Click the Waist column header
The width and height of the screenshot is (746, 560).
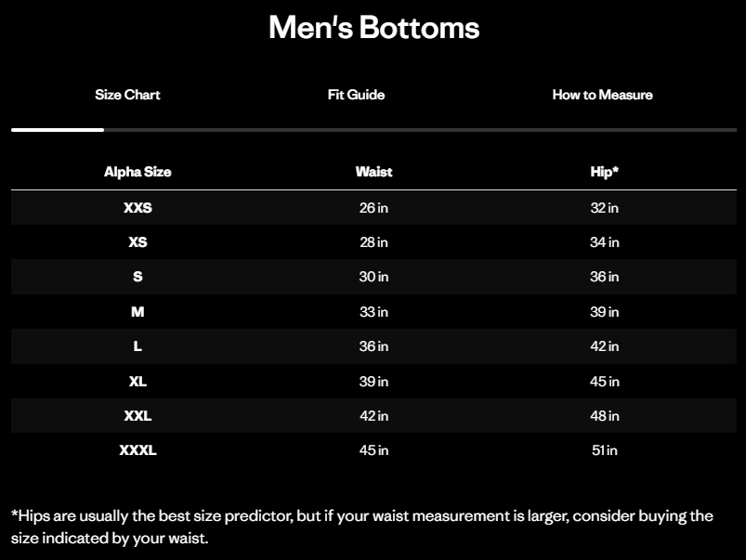373,172
